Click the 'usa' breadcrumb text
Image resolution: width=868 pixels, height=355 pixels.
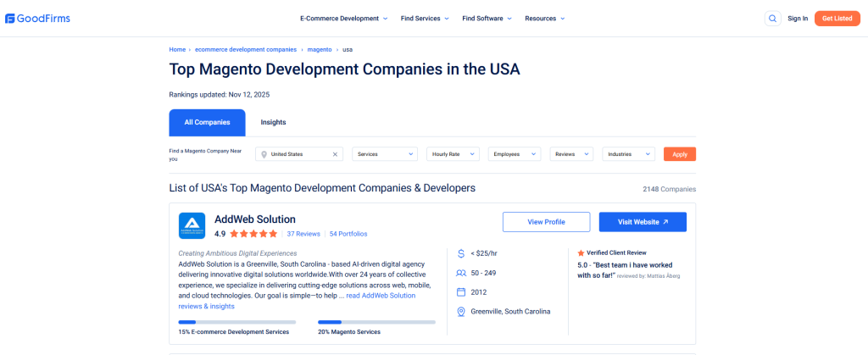[348, 49]
